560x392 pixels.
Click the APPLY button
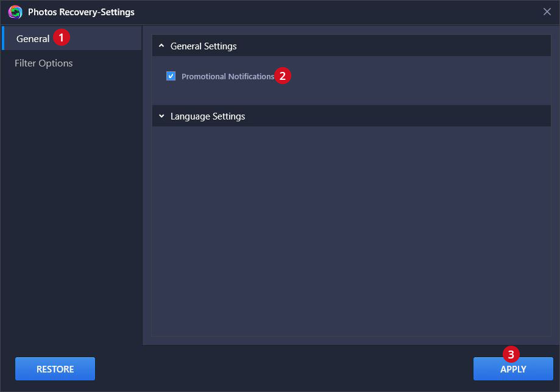tap(513, 369)
